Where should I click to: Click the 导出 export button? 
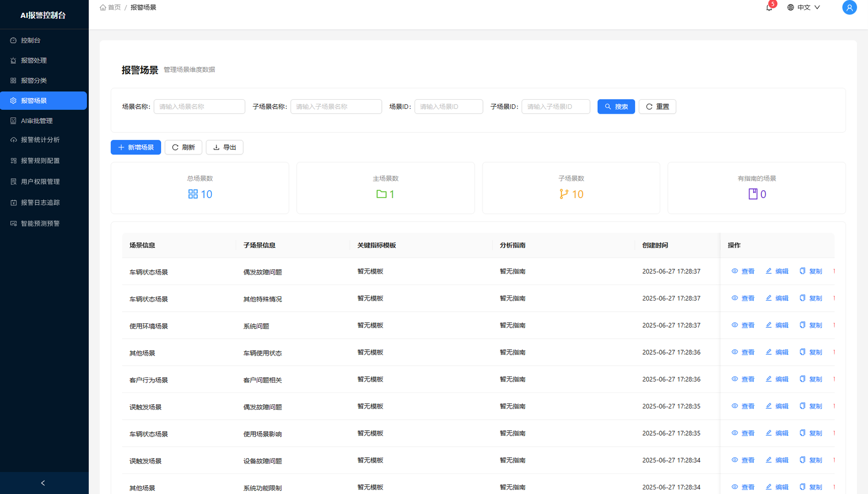[x=225, y=148]
